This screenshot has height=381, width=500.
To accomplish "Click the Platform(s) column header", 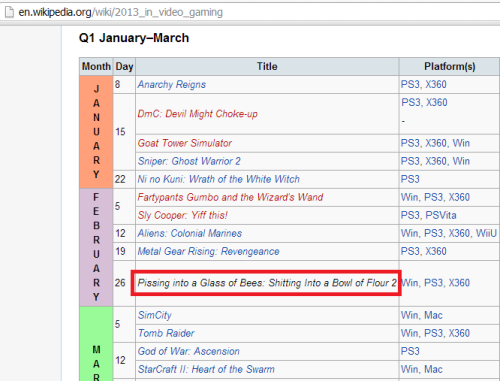I will coord(449,66).
